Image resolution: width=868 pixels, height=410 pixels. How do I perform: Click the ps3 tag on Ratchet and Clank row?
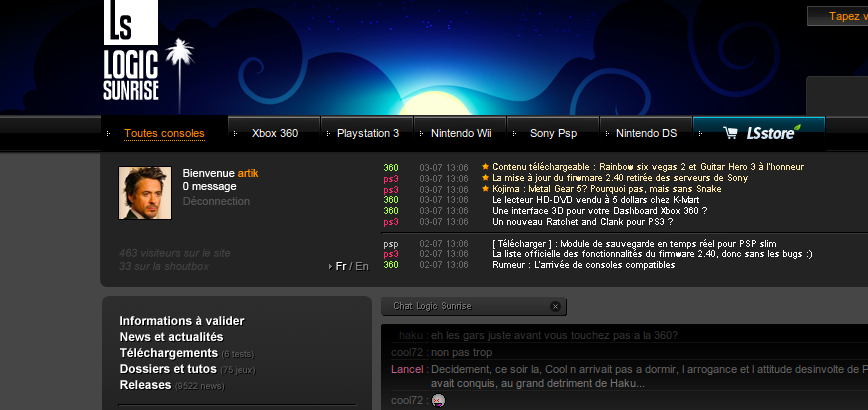click(391, 222)
